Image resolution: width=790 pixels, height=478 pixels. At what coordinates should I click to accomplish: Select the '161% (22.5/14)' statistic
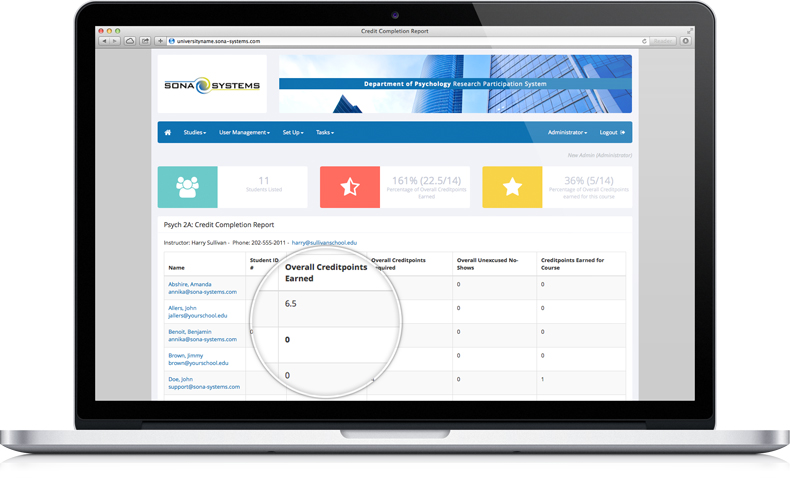(426, 186)
